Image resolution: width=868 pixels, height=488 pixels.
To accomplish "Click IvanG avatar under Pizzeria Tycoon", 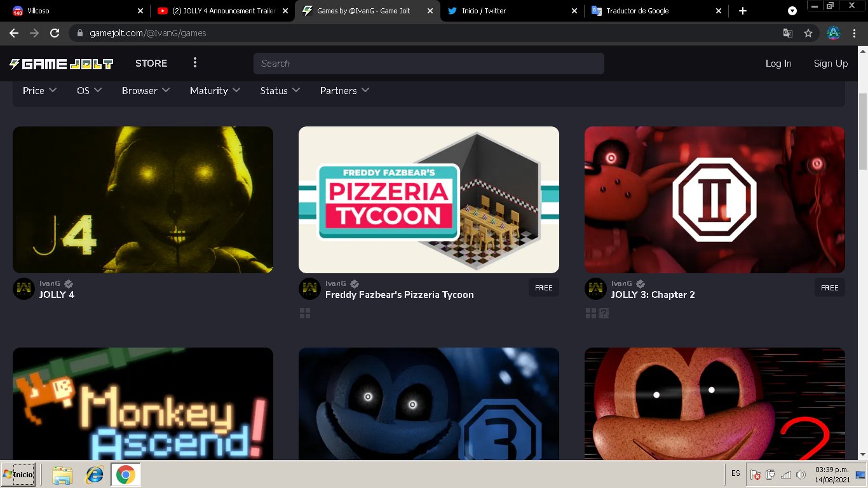I will (x=309, y=288).
